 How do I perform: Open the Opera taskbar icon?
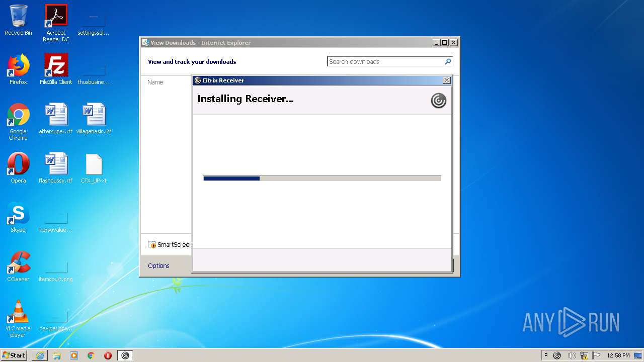(x=108, y=355)
